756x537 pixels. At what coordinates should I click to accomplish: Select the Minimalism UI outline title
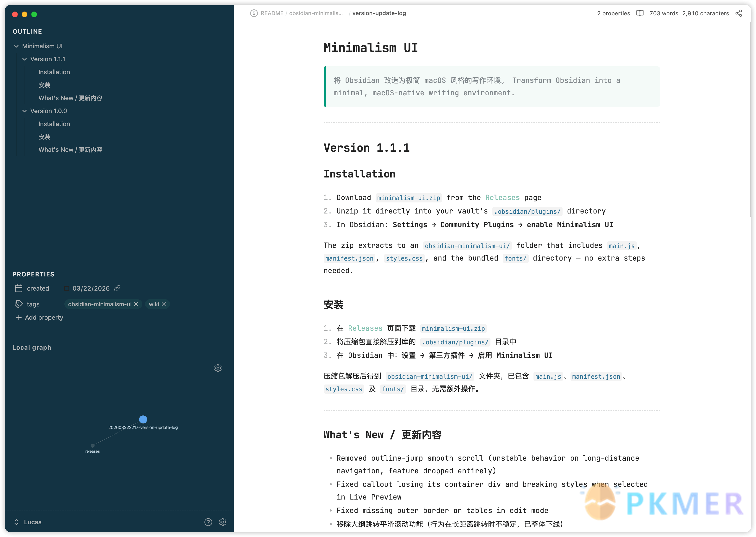pyautogui.click(x=42, y=46)
